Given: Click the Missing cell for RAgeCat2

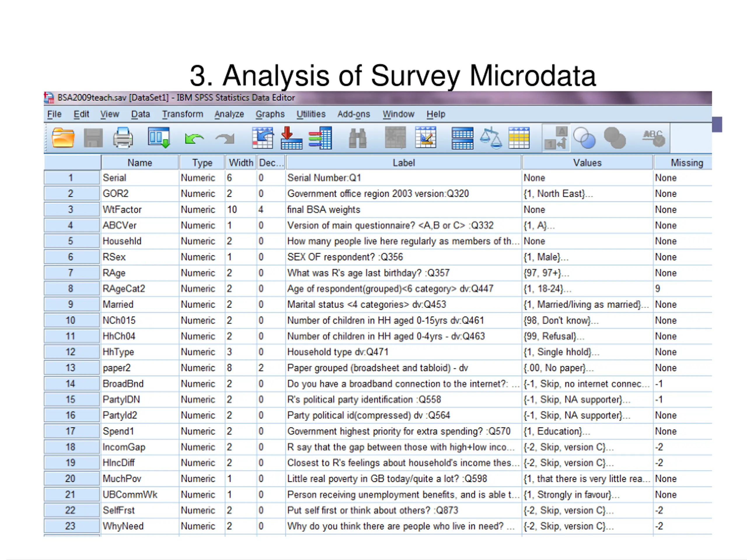Looking at the screenshot, I should tap(683, 289).
